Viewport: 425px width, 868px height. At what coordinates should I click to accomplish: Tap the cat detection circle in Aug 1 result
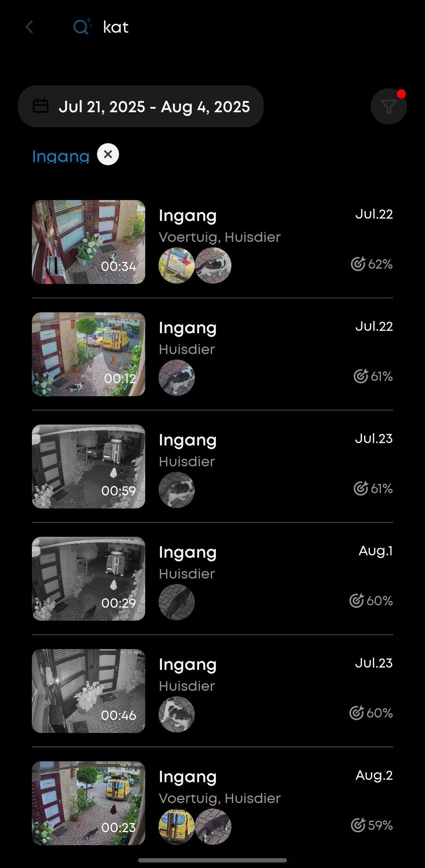pyautogui.click(x=177, y=602)
